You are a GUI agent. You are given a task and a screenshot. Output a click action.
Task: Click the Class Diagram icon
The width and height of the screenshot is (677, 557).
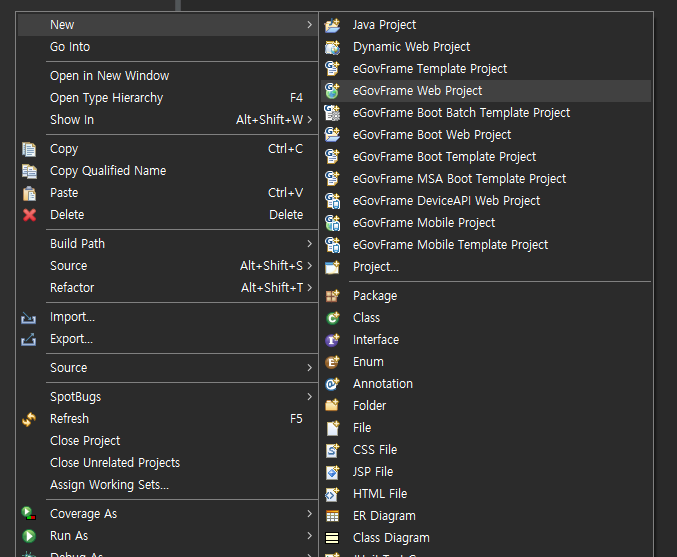click(x=332, y=538)
